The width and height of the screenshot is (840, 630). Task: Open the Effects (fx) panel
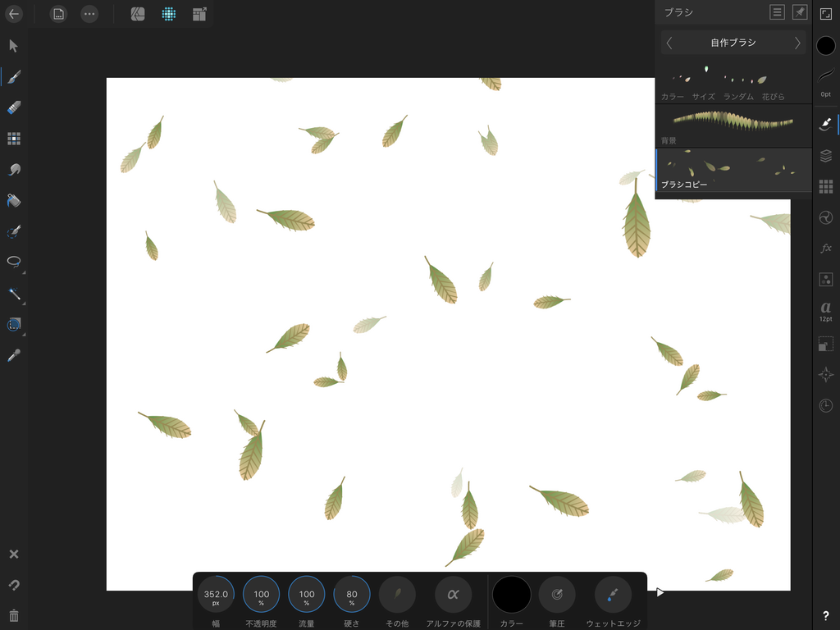coord(826,249)
